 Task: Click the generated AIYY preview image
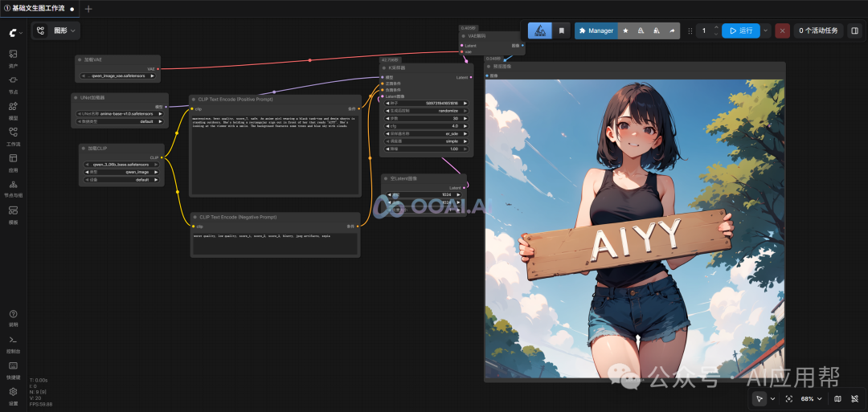[634, 228]
